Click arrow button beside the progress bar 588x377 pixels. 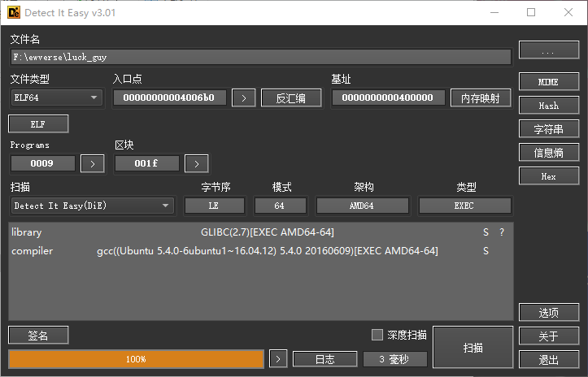278,359
